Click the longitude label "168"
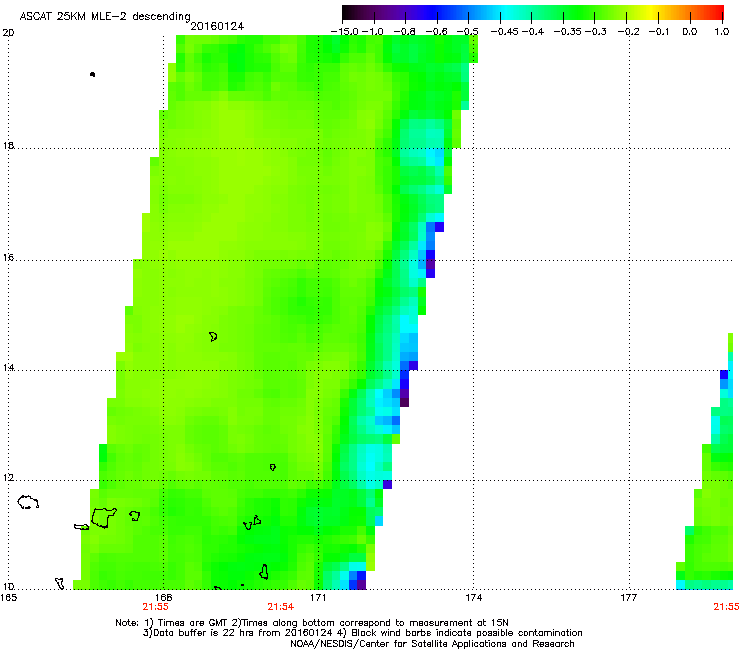This screenshot has width=740, height=650. point(163,598)
